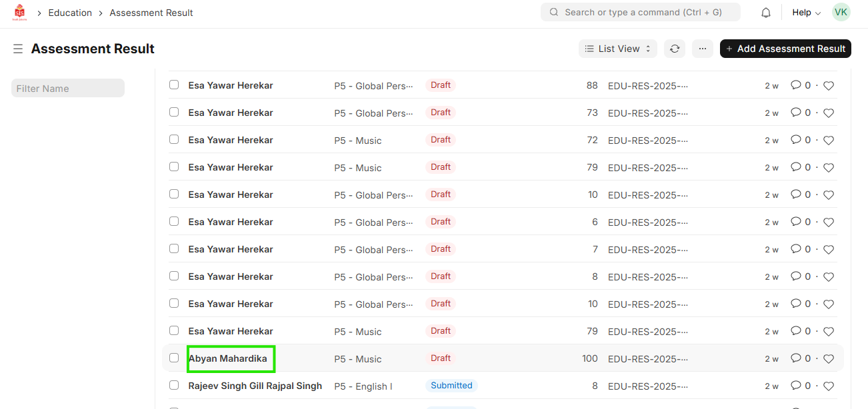Go to the Education breadcrumb
This screenshot has width=868, height=409.
pos(70,13)
